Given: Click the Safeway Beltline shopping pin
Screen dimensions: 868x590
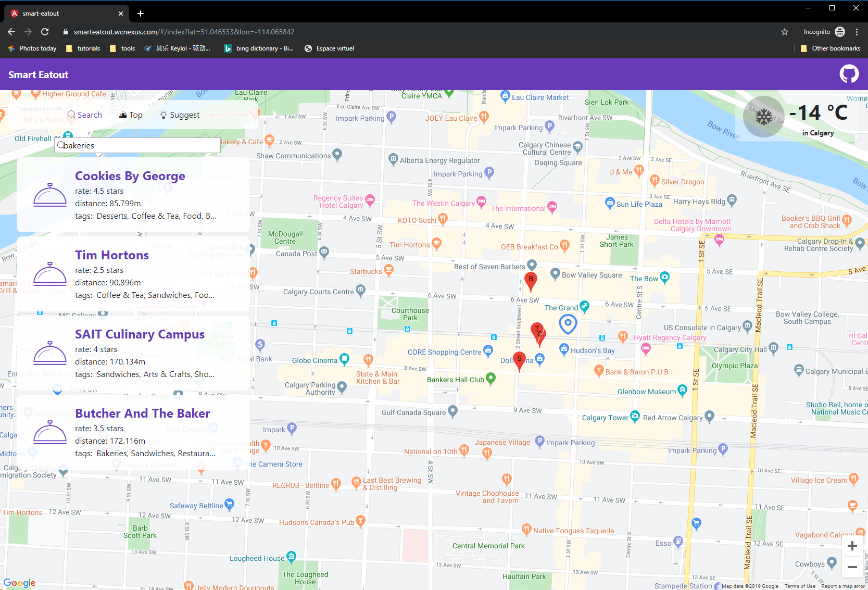Looking at the screenshot, I should 229,504.
